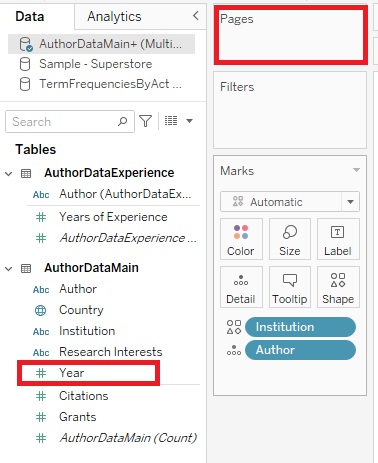This screenshot has width=378, height=463.
Task: Open the Label marks button
Action: click(x=338, y=239)
